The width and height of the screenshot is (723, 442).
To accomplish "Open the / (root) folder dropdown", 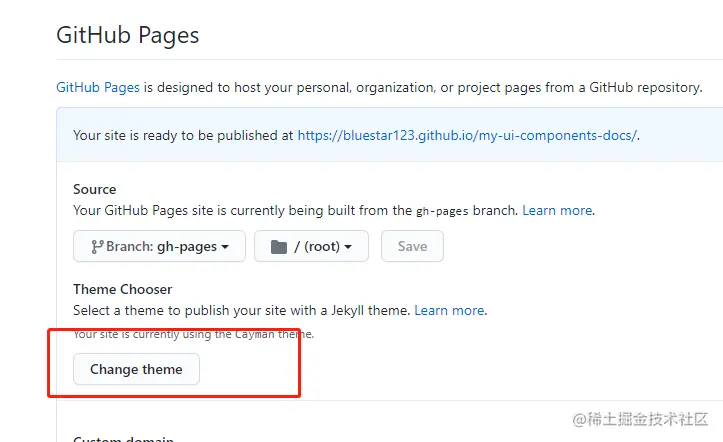I will (x=311, y=246).
